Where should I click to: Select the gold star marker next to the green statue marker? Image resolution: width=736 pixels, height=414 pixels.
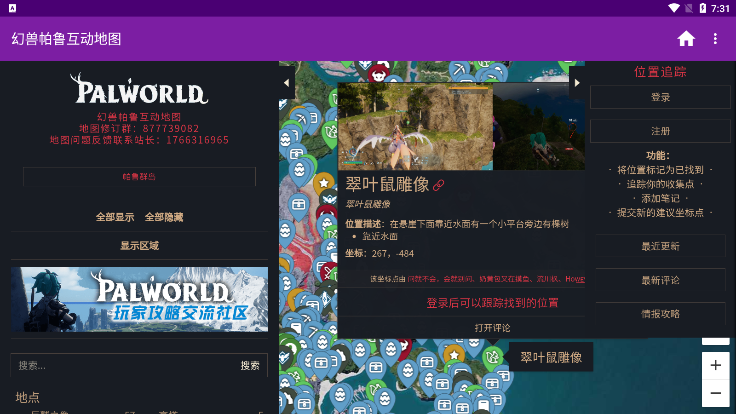point(454,355)
